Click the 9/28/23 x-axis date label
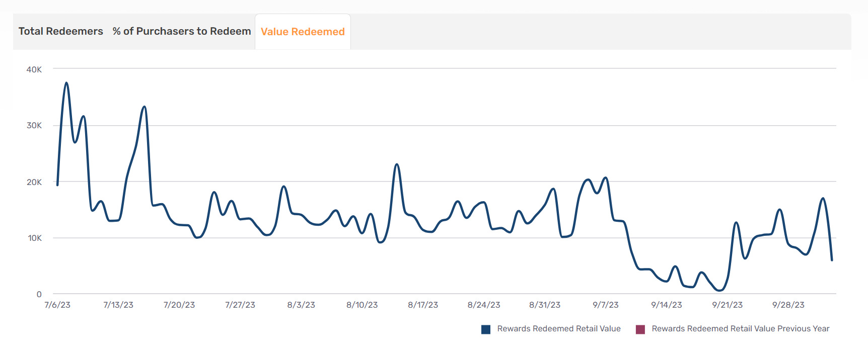Image resolution: width=868 pixels, height=358 pixels. point(788,305)
